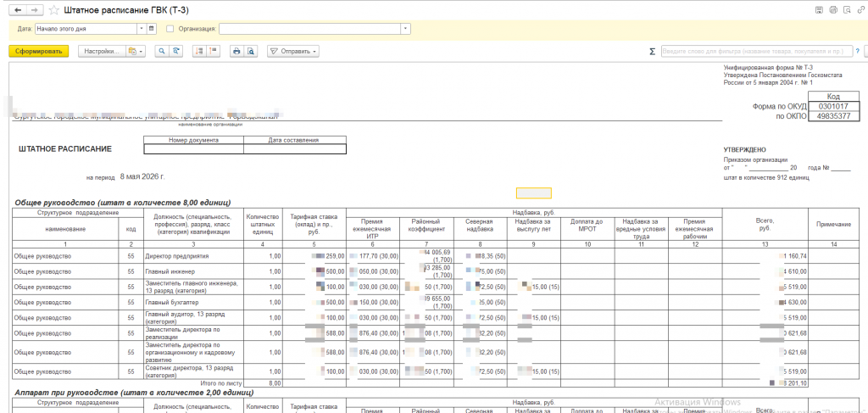Viewport: 868px width, 413px height.
Task: Print the report using the toolbar printer icon
Action: (237, 51)
